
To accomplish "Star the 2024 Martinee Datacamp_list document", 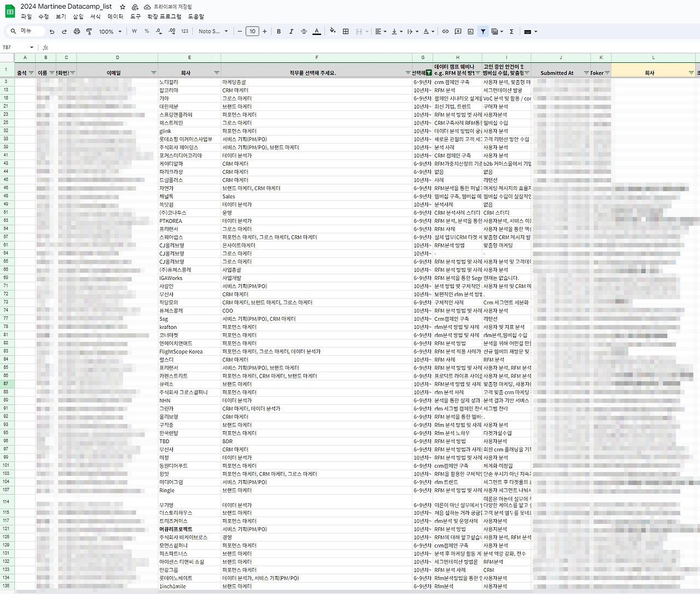I will click(x=122, y=7).
